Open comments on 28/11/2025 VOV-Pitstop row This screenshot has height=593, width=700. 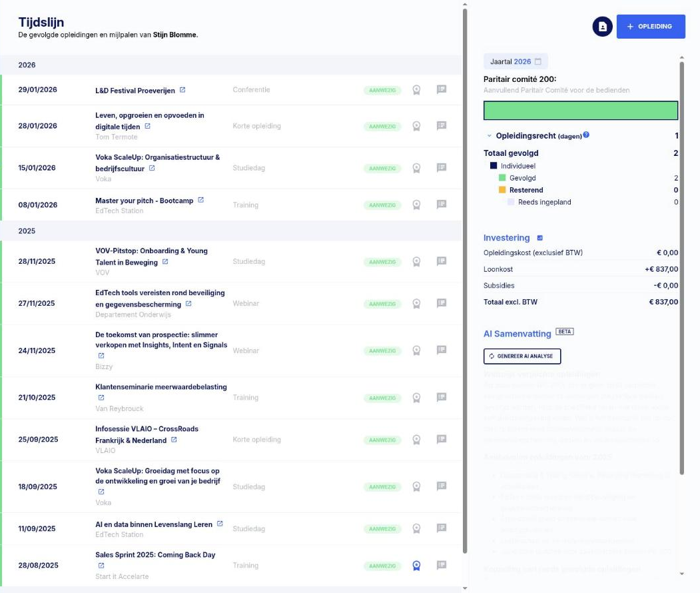click(442, 261)
